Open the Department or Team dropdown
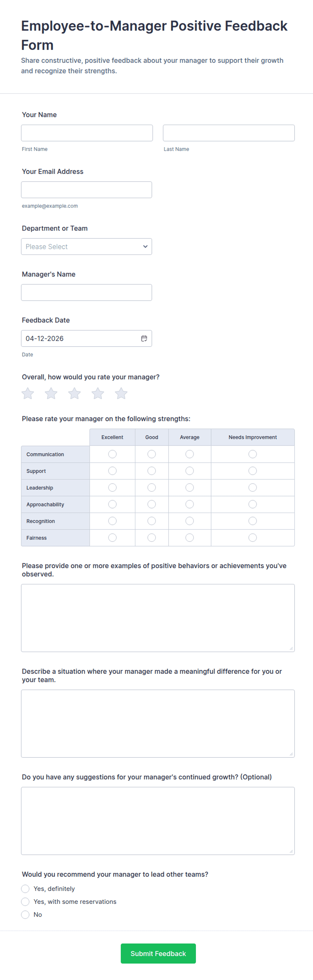Image resolution: width=313 pixels, height=980 pixels. [x=86, y=247]
